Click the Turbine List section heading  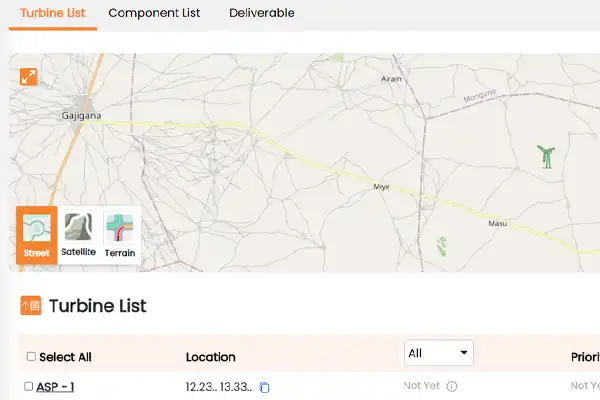pyautogui.click(x=98, y=306)
